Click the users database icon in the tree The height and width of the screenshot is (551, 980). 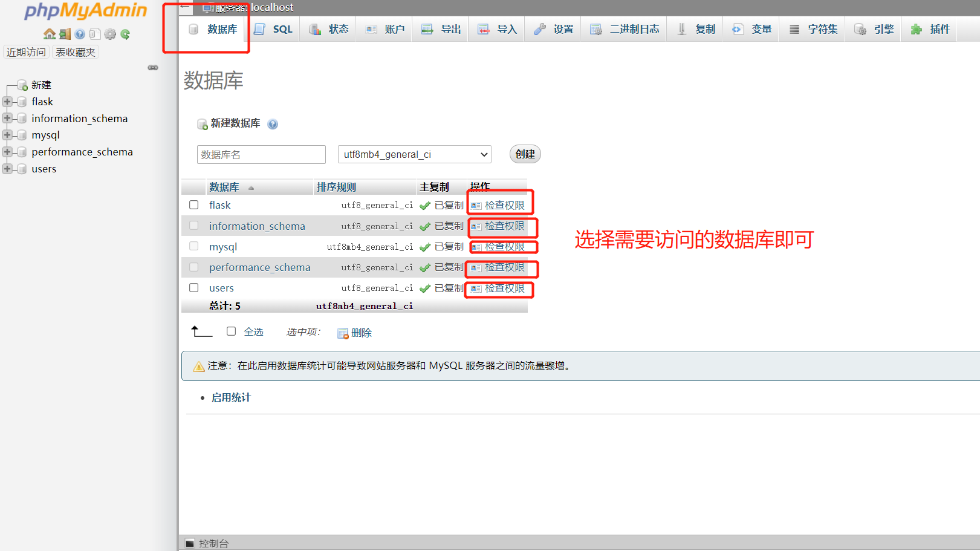tap(22, 169)
